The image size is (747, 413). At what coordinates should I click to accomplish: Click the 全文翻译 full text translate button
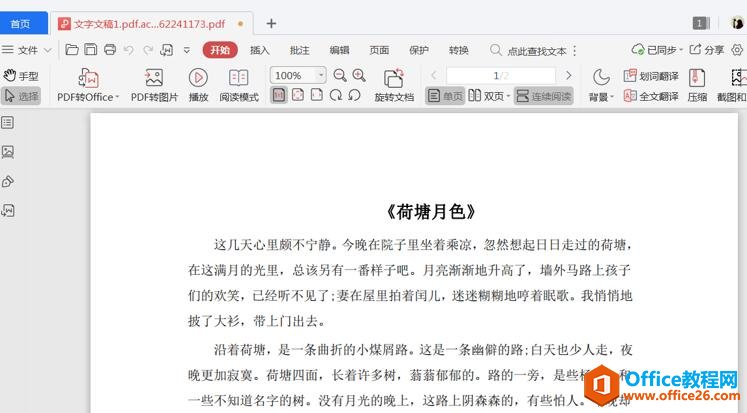pos(651,96)
